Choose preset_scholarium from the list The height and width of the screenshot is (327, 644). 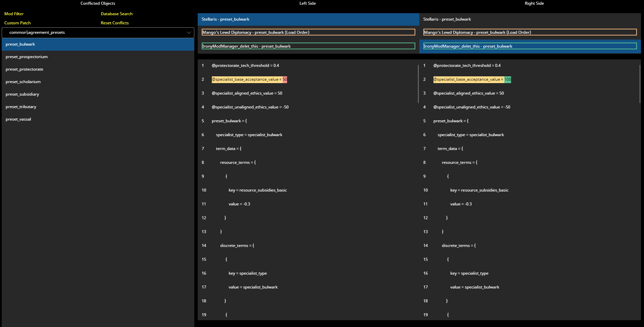98,82
